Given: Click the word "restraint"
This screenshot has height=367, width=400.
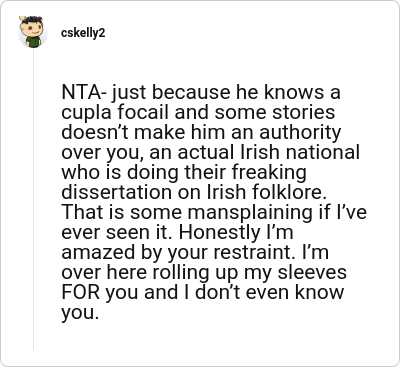Looking at the screenshot, I should click(255, 252).
